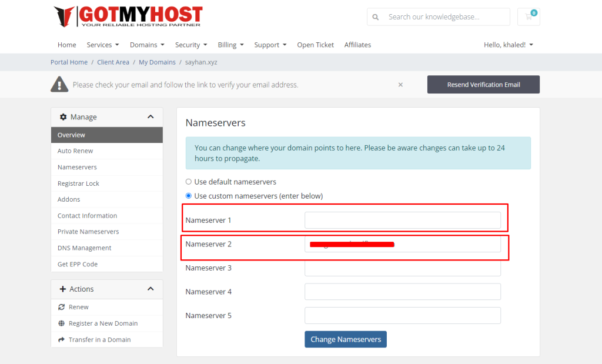This screenshot has width=602, height=364.
Task: Collapse the Actions panel
Action: [x=150, y=289]
